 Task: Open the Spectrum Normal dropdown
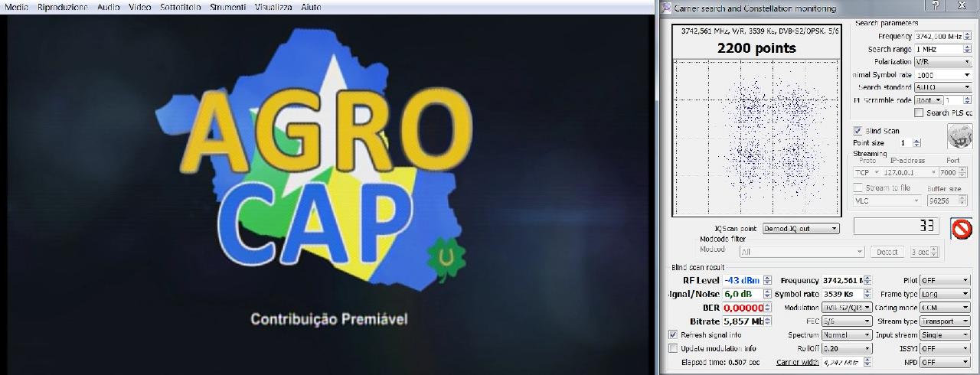(846, 334)
